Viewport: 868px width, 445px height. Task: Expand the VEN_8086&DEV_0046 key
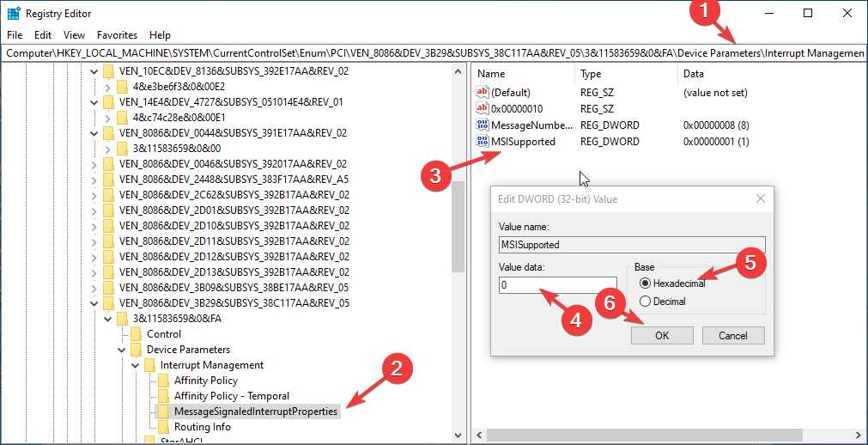tap(94, 164)
